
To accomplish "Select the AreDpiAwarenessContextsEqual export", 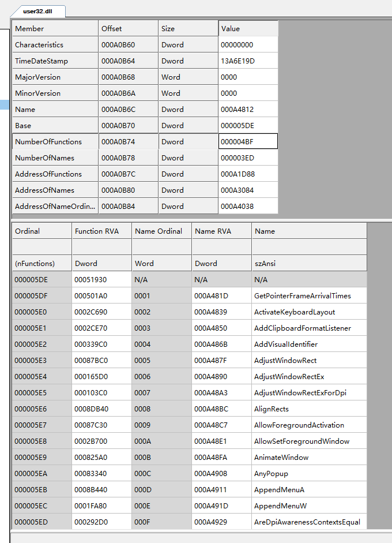I will (x=310, y=522).
